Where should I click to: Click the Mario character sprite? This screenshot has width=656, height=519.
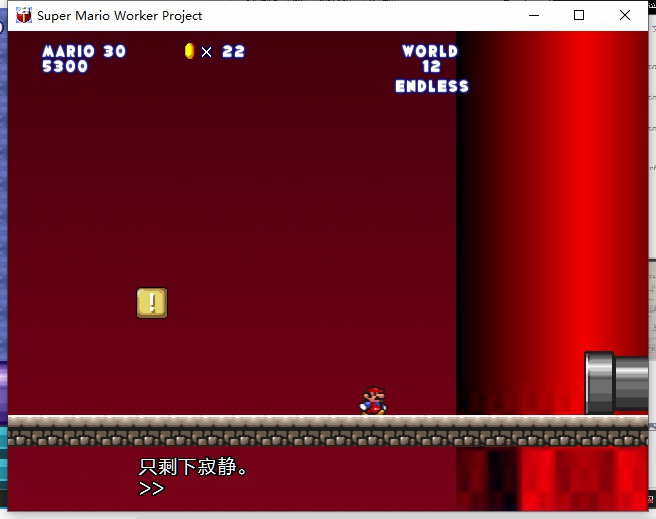(373, 401)
